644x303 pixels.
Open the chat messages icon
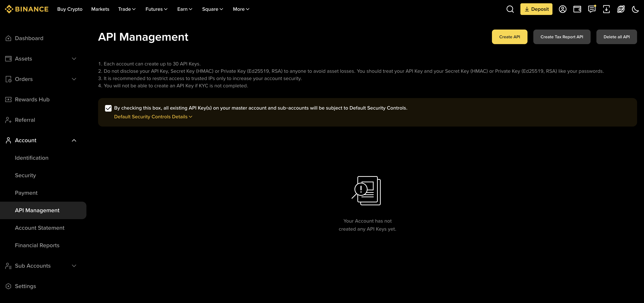coord(592,9)
